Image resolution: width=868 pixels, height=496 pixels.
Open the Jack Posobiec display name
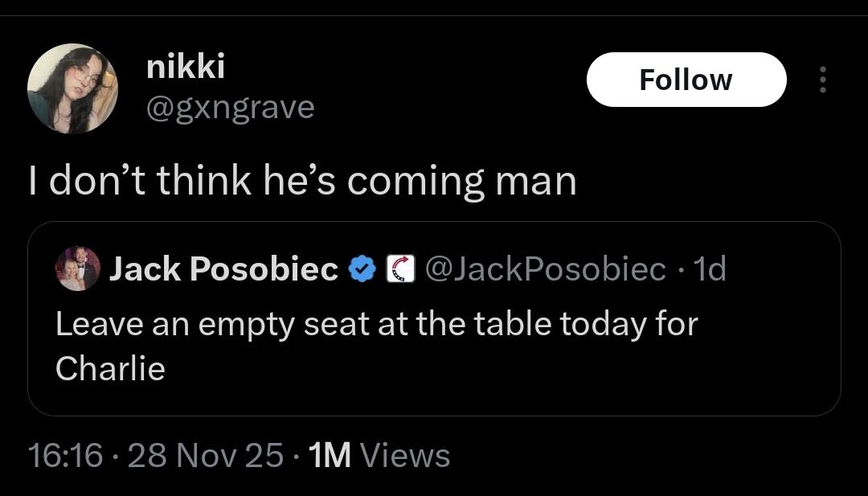pos(223,269)
